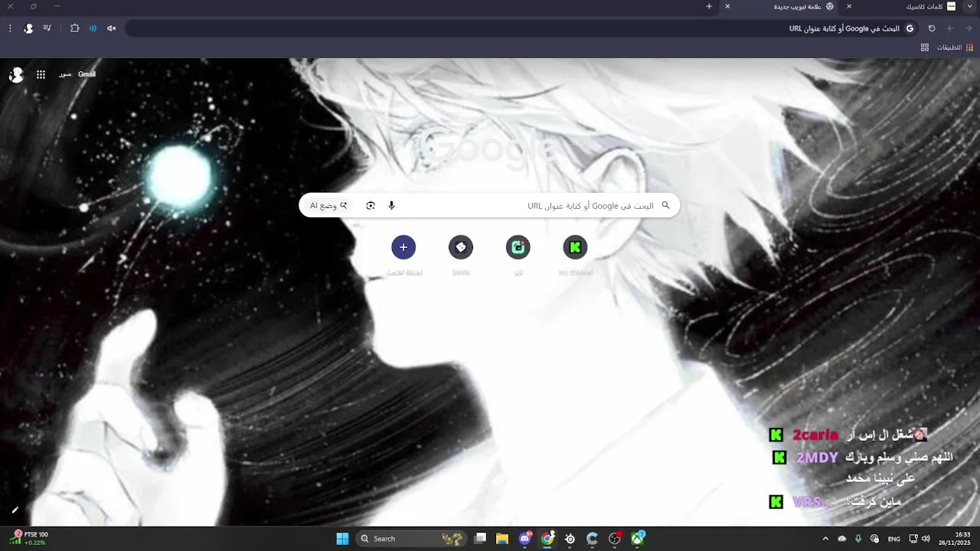Click the microphone tray icon

pyautogui.click(x=858, y=539)
